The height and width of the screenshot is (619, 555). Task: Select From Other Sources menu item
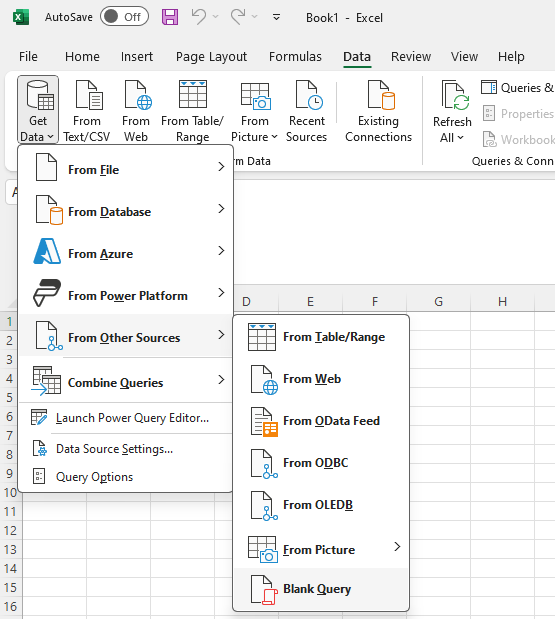(126, 336)
